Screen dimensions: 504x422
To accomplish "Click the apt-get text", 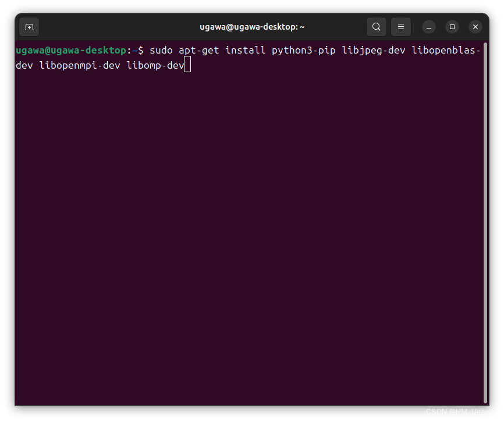I will click(198, 51).
